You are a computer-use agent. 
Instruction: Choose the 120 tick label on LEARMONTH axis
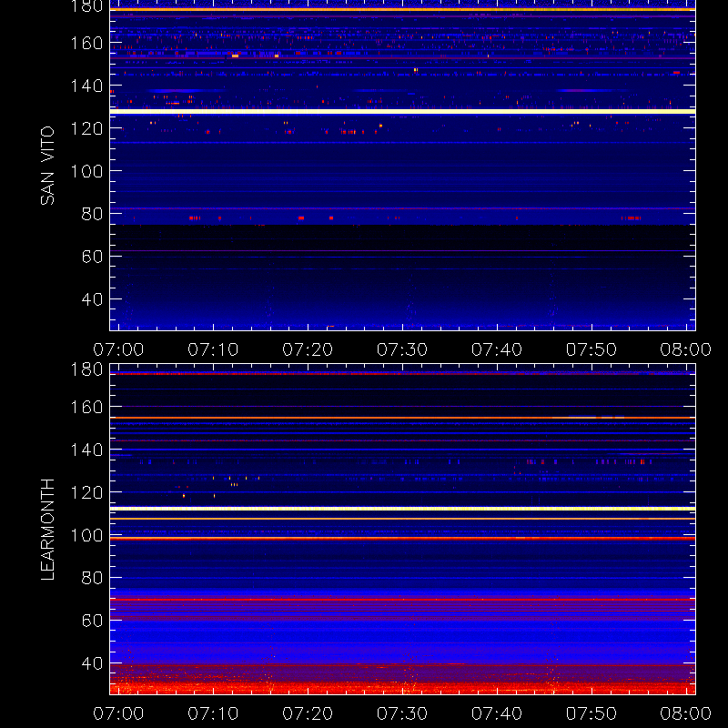point(86,492)
